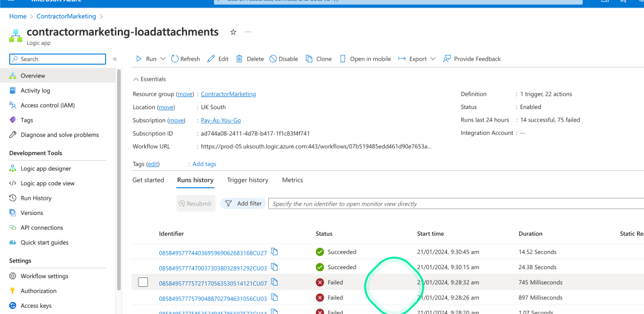
Task: Open ContractorMarketing resource group link
Action: pos(229,94)
